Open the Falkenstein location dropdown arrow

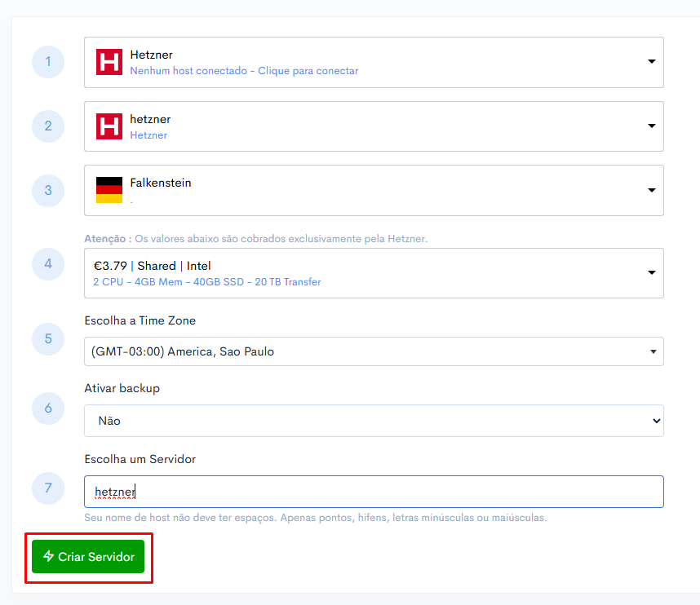651,190
